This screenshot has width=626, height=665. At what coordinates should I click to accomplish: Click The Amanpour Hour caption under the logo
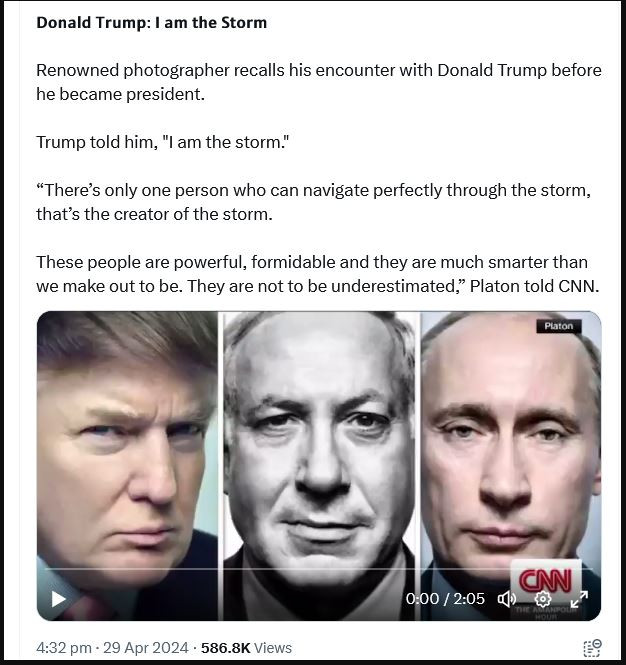[x=546, y=613]
